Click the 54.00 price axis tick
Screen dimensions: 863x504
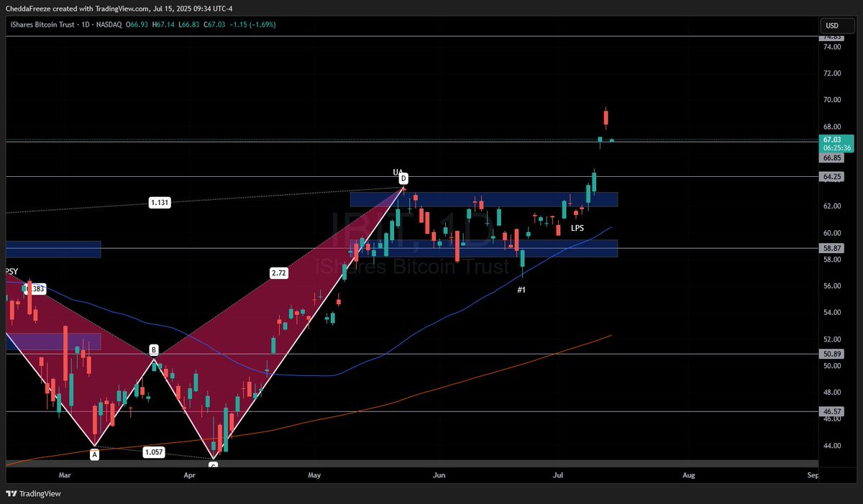832,313
